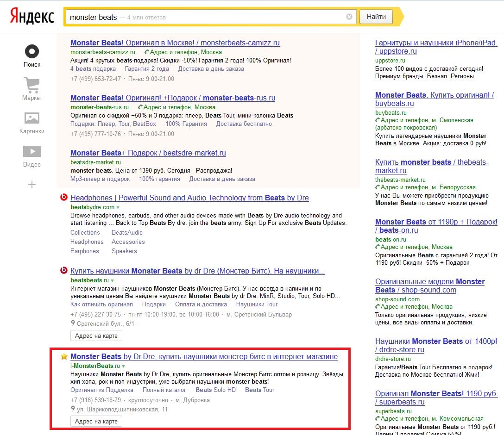Open Headphones | Powerful Sound and Audio Technology link

coord(189,198)
